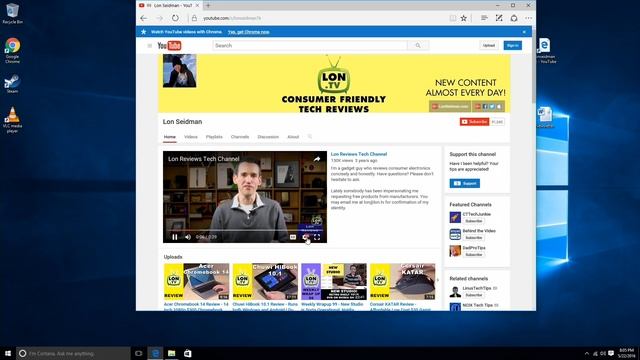Pause the Lon Reviews Tech Channel video
The width and height of the screenshot is (640, 360).
[x=175, y=237]
